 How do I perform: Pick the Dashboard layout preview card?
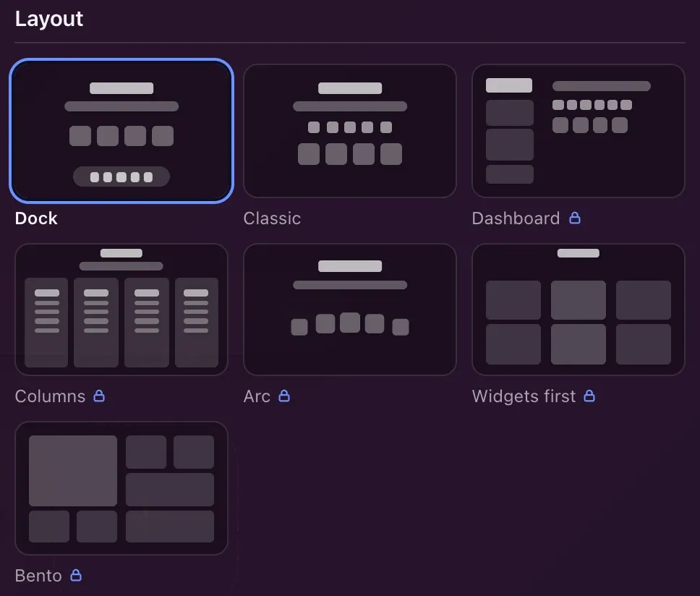[x=578, y=131]
